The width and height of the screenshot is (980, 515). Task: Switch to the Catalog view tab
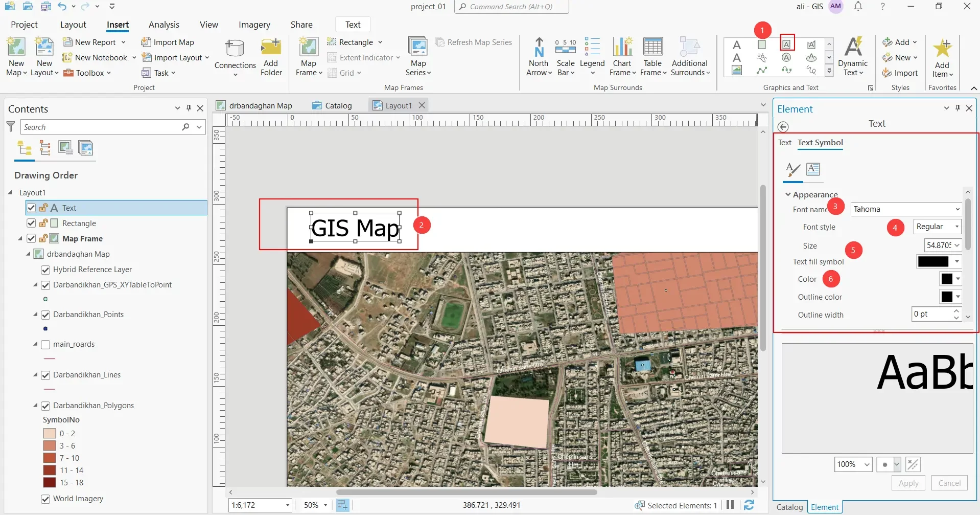point(332,105)
